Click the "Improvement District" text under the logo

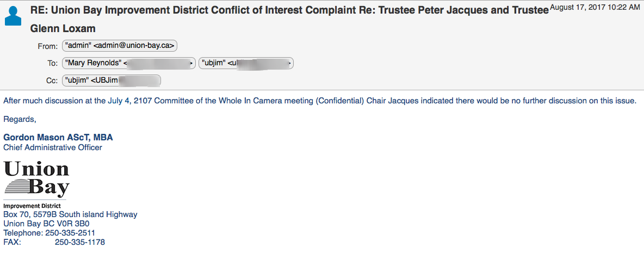(32, 206)
